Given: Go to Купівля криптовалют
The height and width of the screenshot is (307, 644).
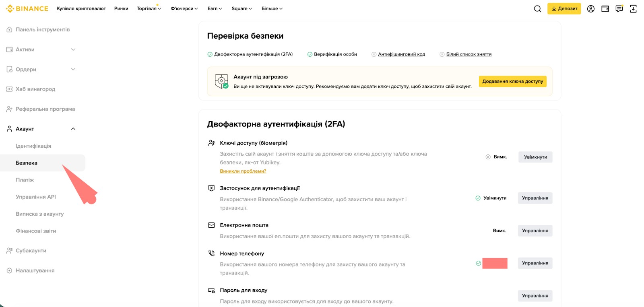Looking at the screenshot, I should tap(81, 8).
